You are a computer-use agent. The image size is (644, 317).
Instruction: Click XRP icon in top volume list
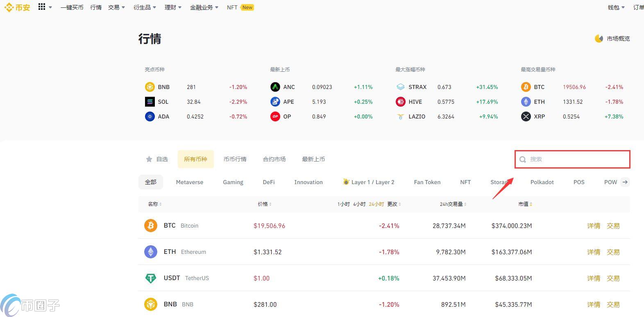[526, 116]
